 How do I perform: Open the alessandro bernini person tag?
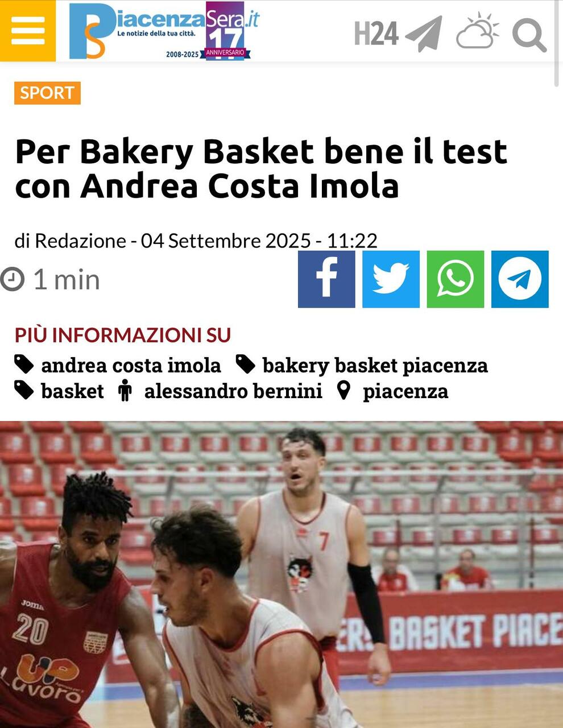(x=233, y=391)
